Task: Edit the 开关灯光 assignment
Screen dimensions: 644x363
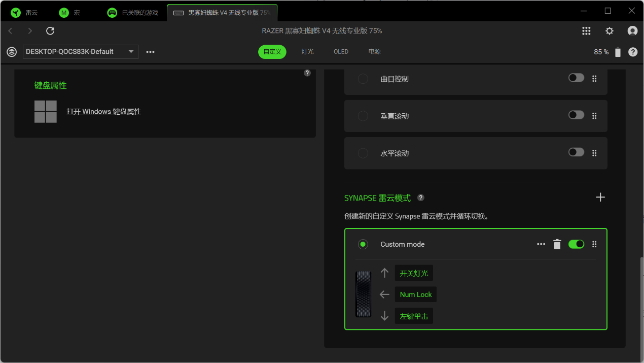Action: pyautogui.click(x=414, y=273)
